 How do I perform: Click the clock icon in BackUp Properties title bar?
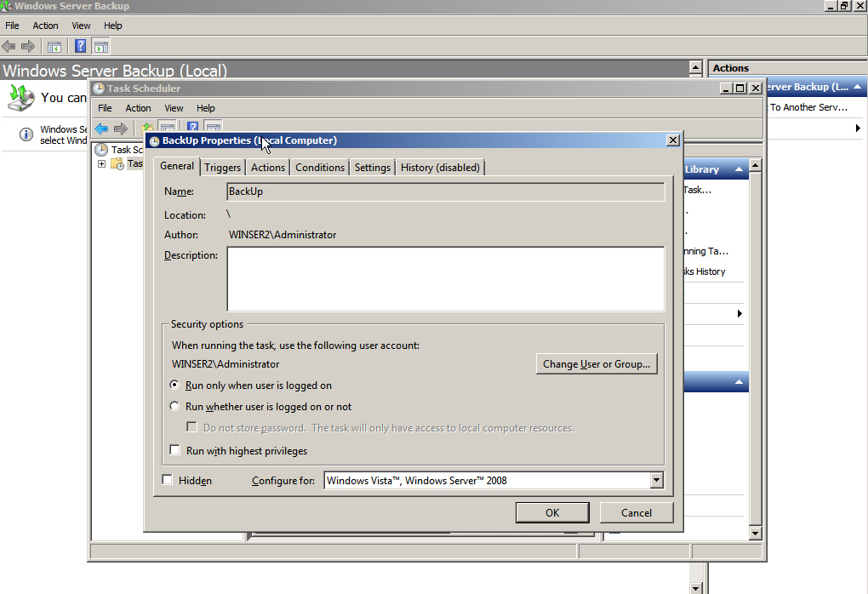click(x=154, y=141)
